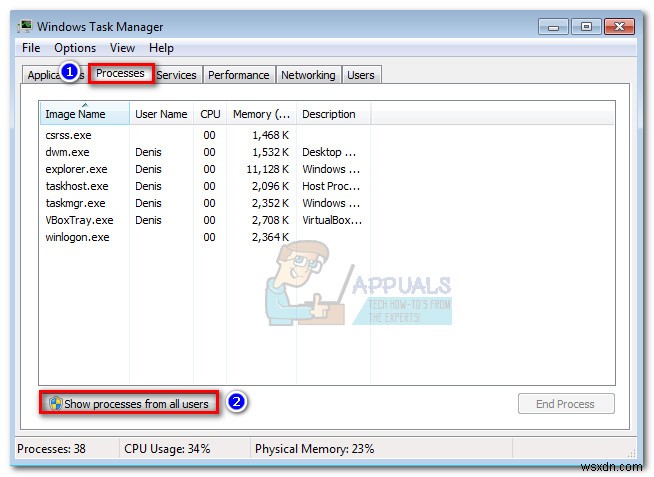This screenshot has height=477, width=654.
Task: Click Denis user name in explorer.exe row
Action: coord(148,169)
